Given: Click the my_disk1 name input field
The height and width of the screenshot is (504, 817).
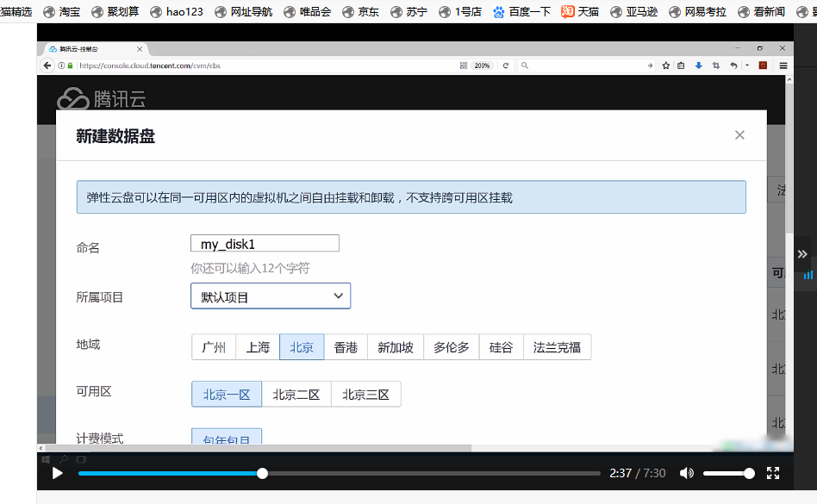Looking at the screenshot, I should click(x=265, y=243).
